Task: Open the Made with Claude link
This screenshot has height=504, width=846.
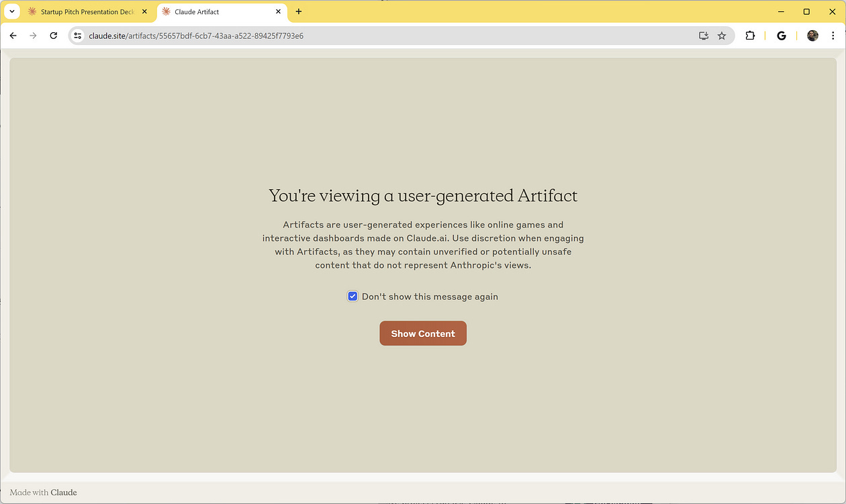Action: tap(43, 492)
